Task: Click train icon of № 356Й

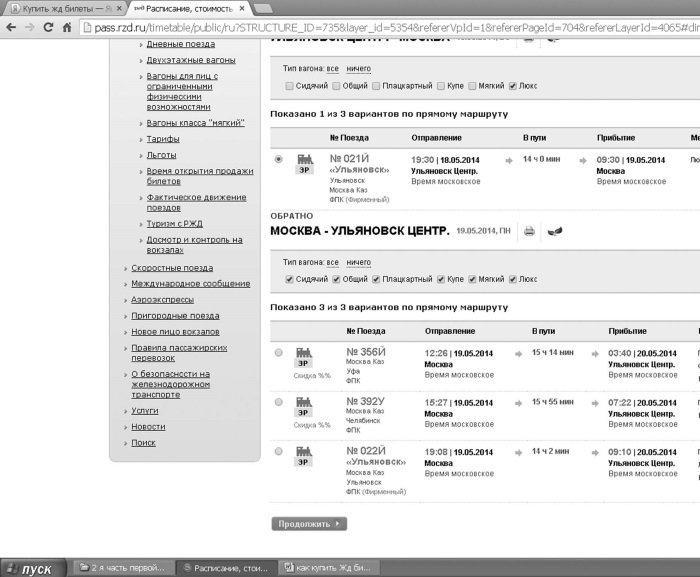Action: click(304, 357)
